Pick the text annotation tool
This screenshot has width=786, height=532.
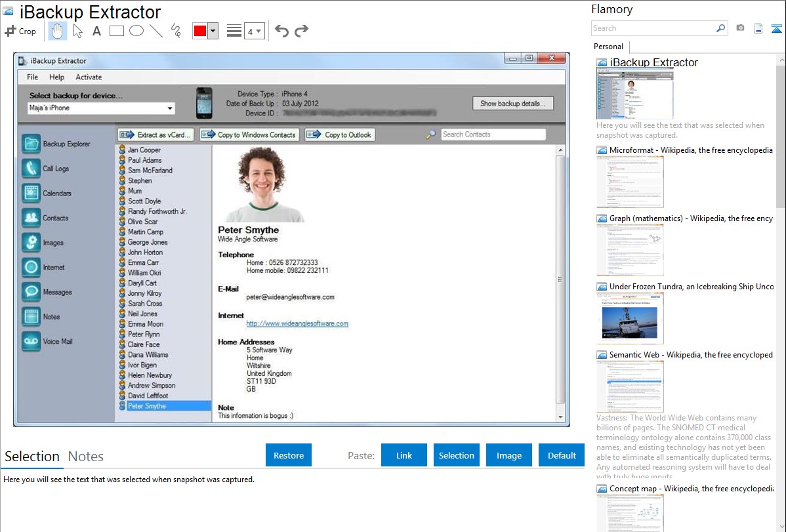pyautogui.click(x=96, y=31)
